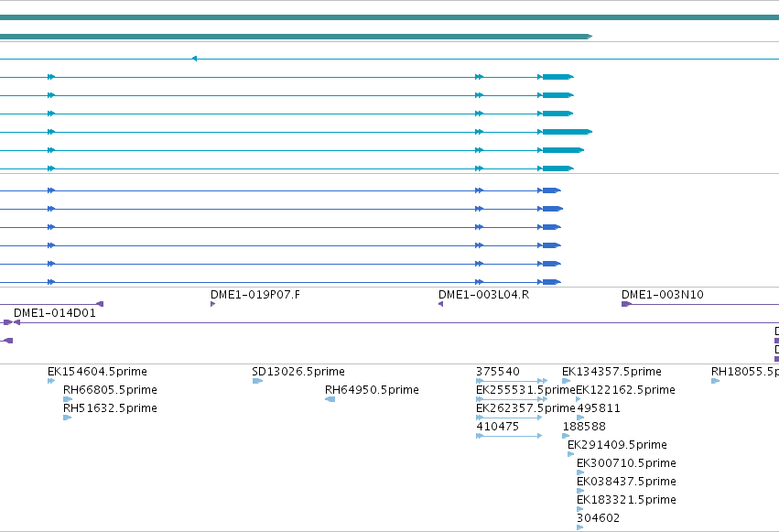This screenshot has height=532, width=779.
Task: Click the DME1-019P07.F purple arrow marker
Action: 212,304
